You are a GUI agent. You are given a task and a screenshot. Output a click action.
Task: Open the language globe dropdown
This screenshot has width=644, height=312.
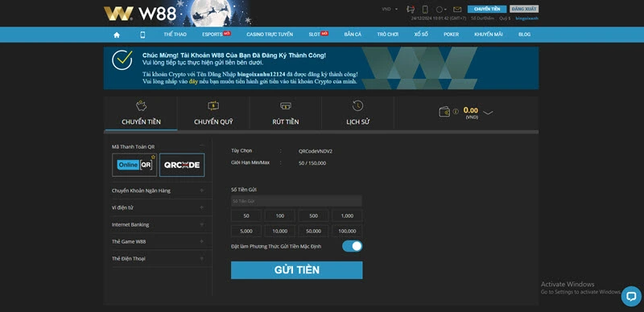click(441, 9)
